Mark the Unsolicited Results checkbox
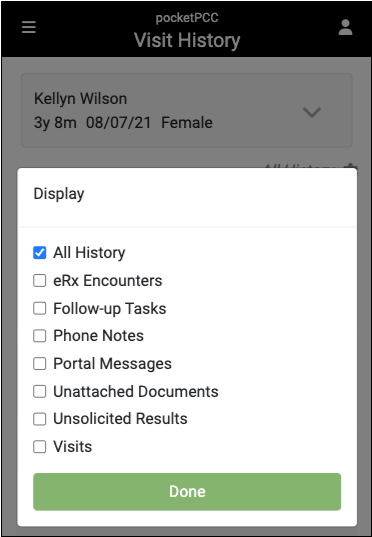The height and width of the screenshot is (537, 372). (x=39, y=419)
